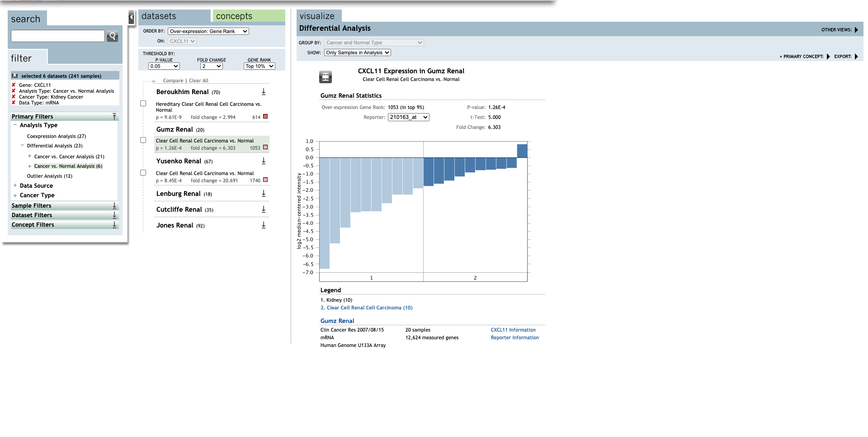Click the Clear All link
The height and width of the screenshot is (437, 868).
pos(198,81)
